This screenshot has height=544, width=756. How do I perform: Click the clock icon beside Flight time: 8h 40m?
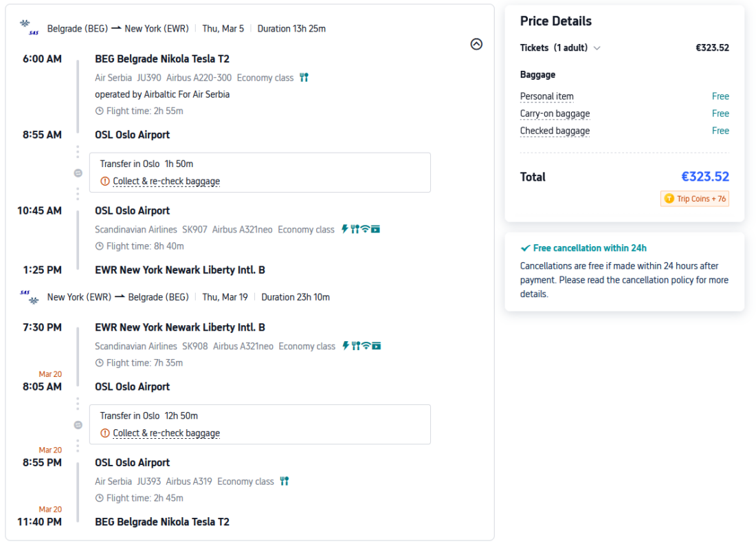(x=99, y=246)
